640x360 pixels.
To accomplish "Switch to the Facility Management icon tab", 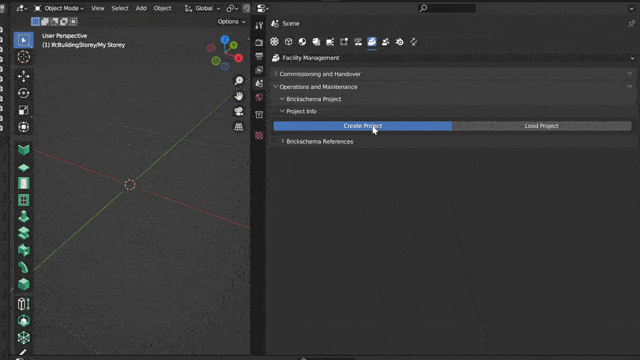I will (x=372, y=42).
